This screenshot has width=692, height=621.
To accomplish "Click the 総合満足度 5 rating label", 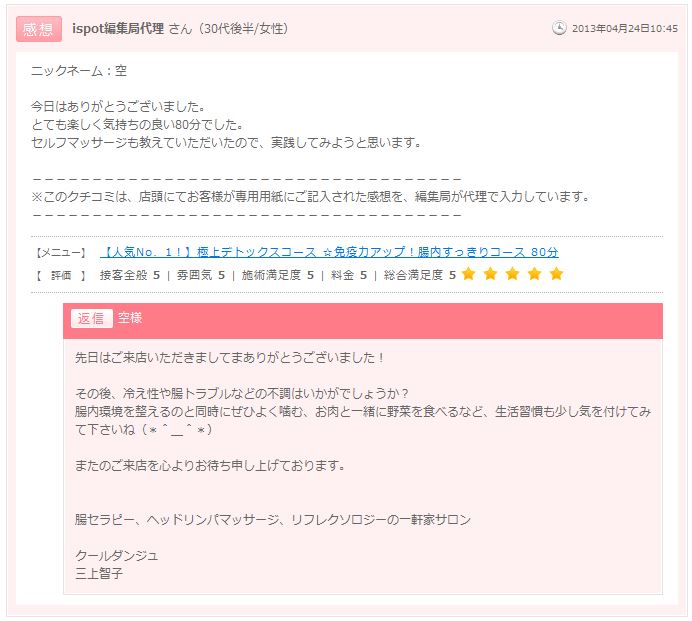I will tap(420, 275).
